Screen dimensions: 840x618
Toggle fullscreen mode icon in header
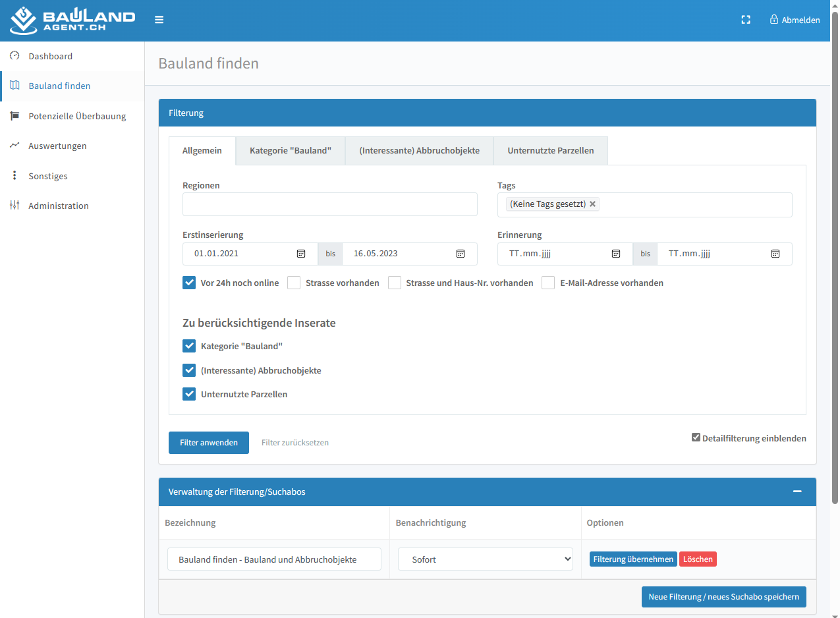(746, 20)
